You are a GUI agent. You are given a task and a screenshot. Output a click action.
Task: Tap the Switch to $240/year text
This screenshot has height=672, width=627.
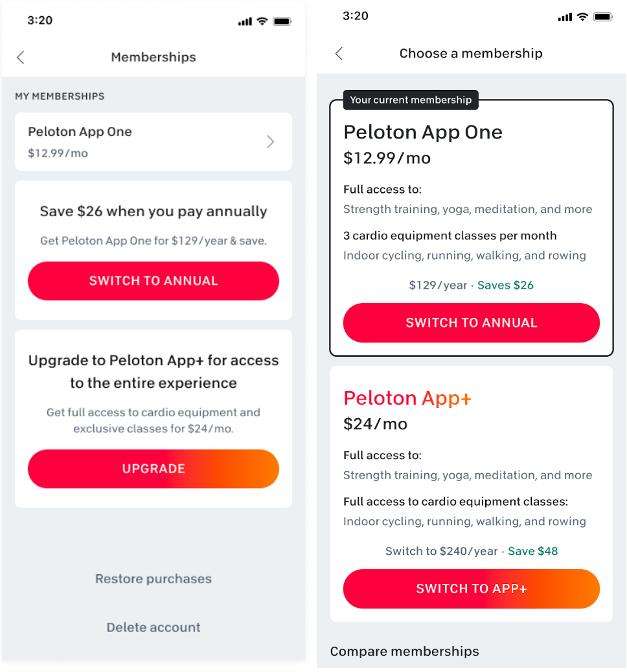tap(441, 551)
